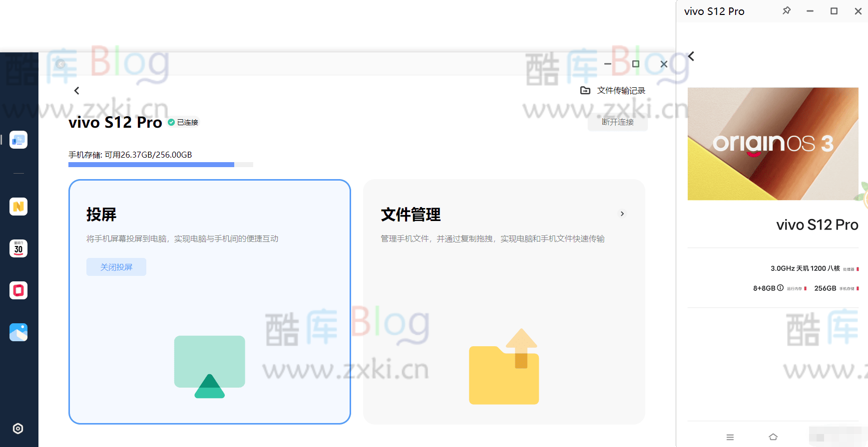The width and height of the screenshot is (868, 447).
Task: Click the folder icon beside 文件传输记录
Action: click(585, 90)
